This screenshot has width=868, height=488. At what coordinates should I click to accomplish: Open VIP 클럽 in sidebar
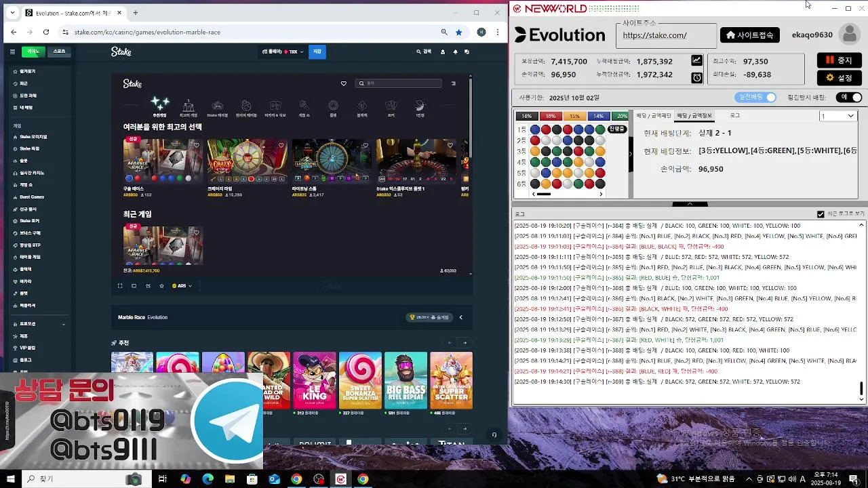pyautogui.click(x=28, y=348)
